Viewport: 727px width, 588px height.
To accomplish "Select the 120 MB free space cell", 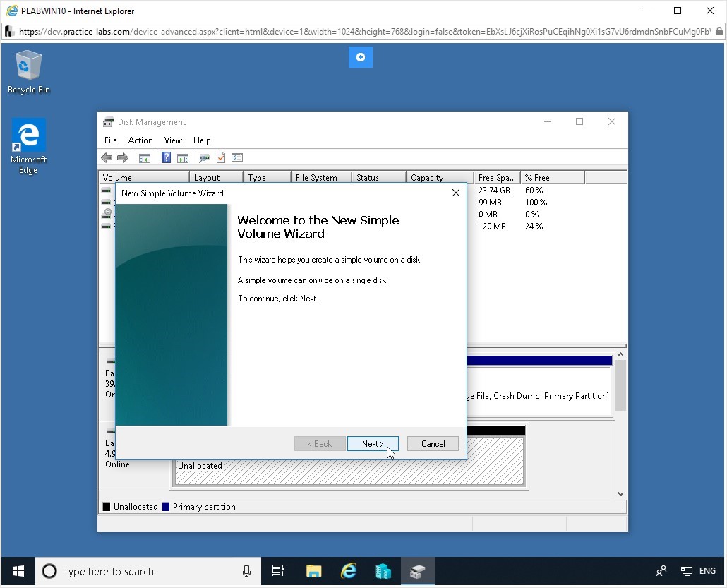I will tap(492, 227).
